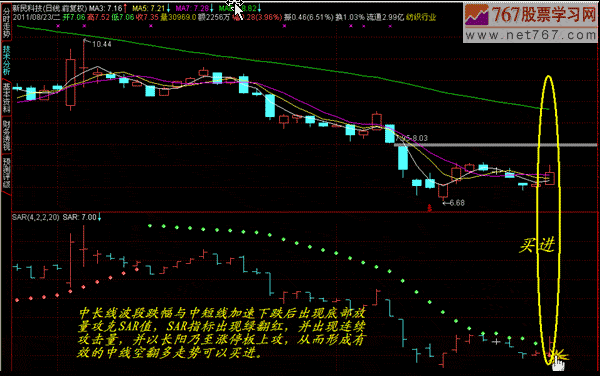Image resolution: width=600 pixels, height=376 pixels.
Task: Click the 767 site logo chart icon
Action: 477,15
